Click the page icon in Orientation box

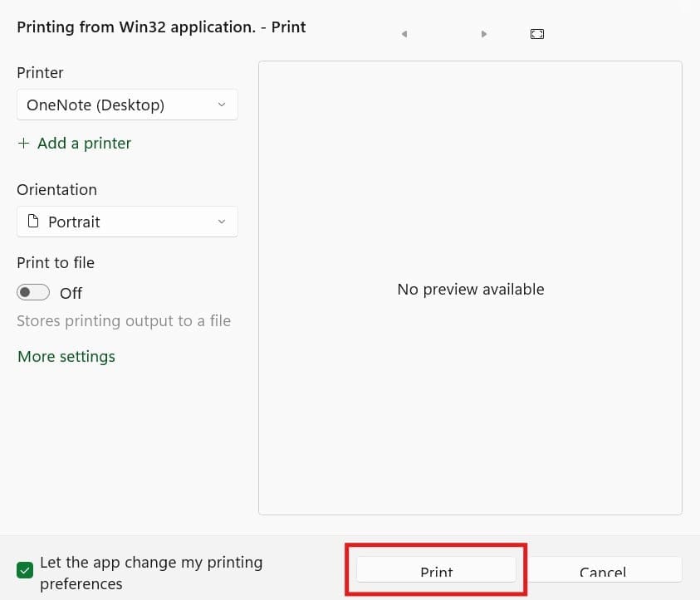pos(33,222)
